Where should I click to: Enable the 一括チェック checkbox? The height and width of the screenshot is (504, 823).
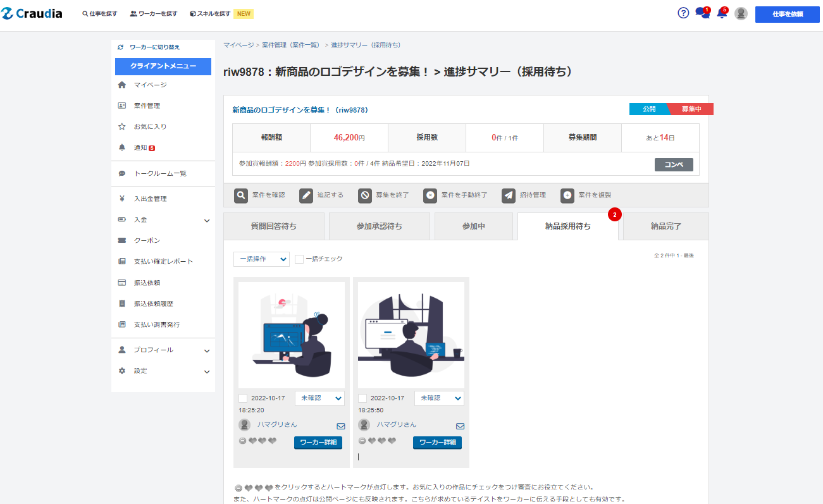tap(299, 259)
